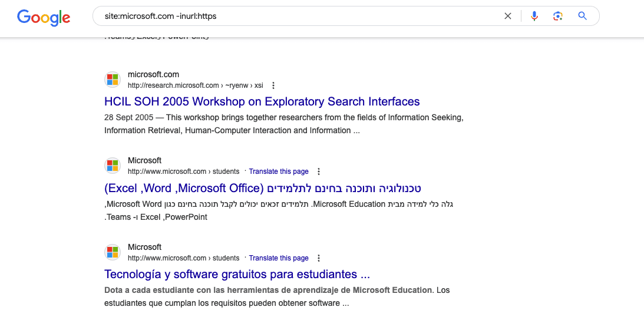
Task: Click the Microsoft favicon of the Hebrew result
Action: click(x=113, y=166)
